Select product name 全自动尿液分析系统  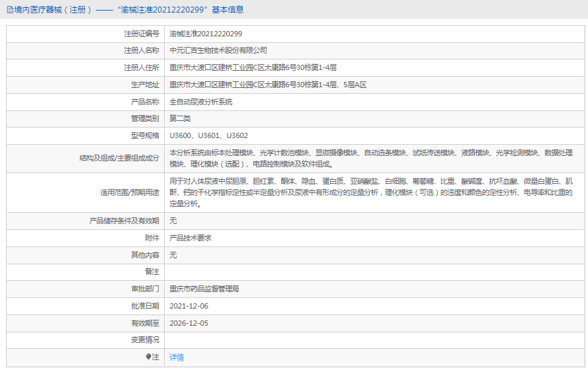(201, 102)
